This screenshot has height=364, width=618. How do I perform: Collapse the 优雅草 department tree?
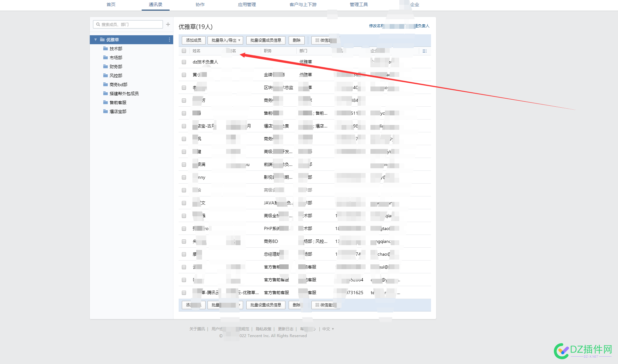pos(96,40)
